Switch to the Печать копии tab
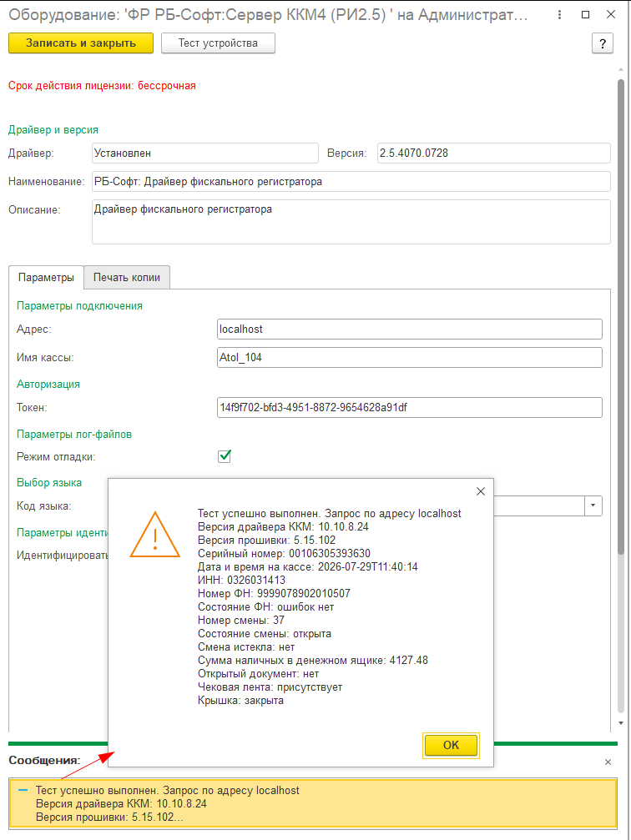631x840 pixels. (x=127, y=278)
